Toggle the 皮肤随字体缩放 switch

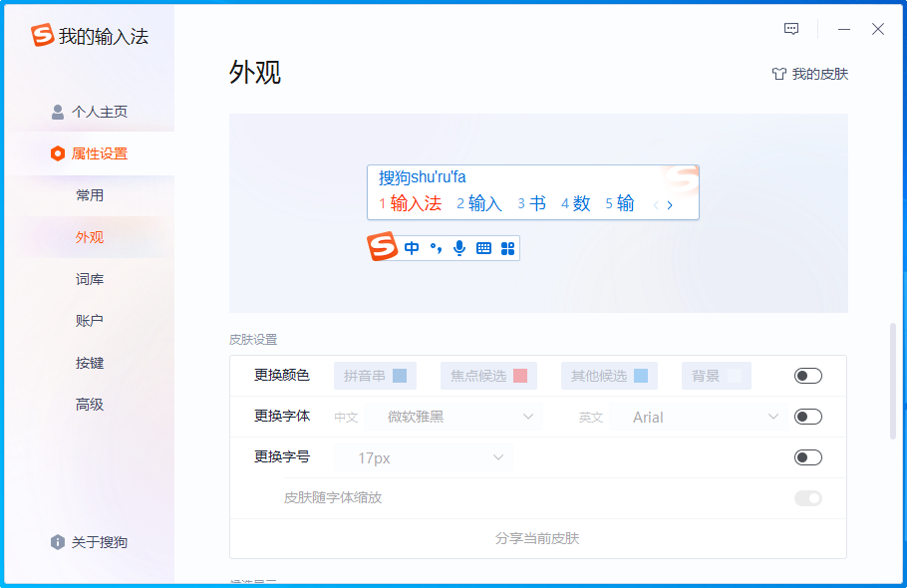point(807,497)
